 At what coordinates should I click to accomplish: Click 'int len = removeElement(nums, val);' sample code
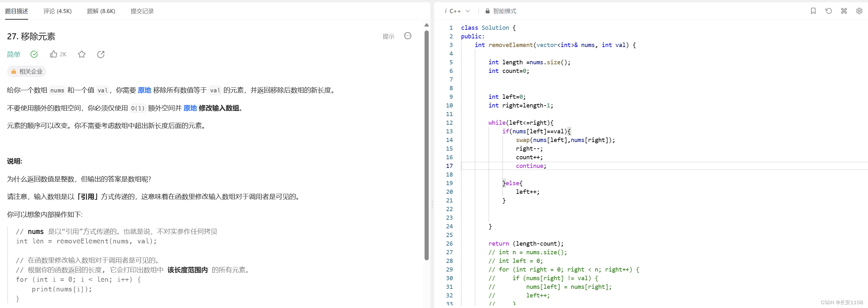(x=86, y=241)
